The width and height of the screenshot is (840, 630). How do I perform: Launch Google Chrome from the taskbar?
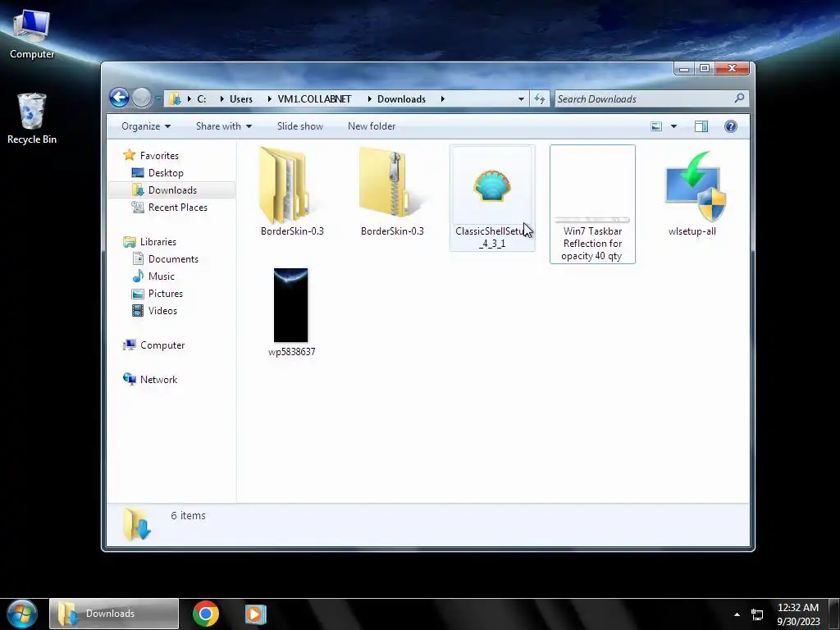206,614
